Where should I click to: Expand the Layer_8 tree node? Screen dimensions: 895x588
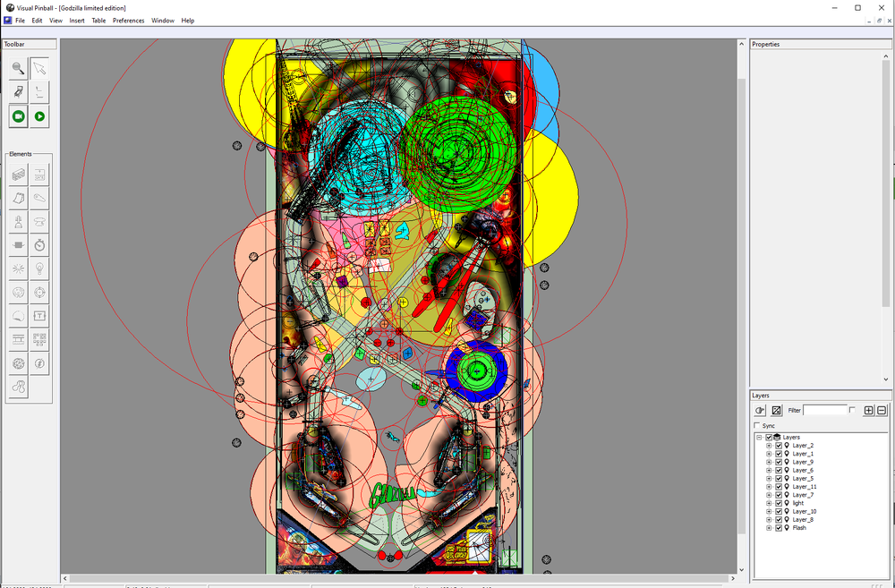pos(769,519)
